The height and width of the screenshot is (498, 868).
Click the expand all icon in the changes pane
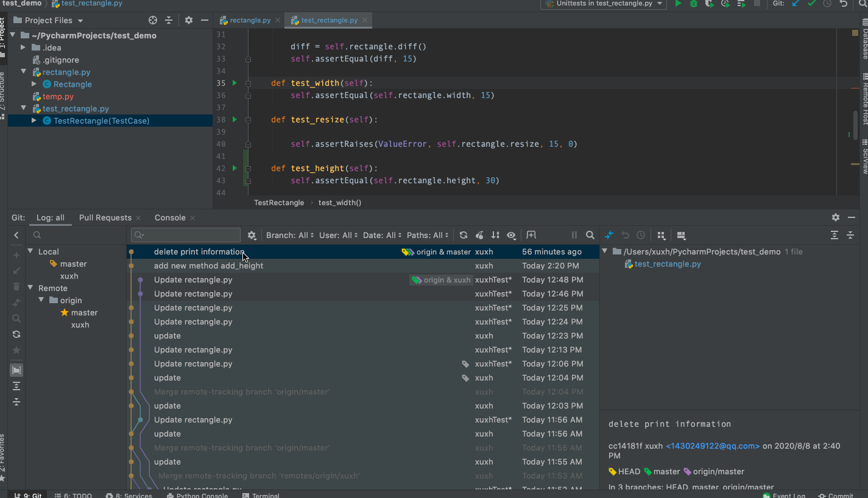tap(834, 235)
